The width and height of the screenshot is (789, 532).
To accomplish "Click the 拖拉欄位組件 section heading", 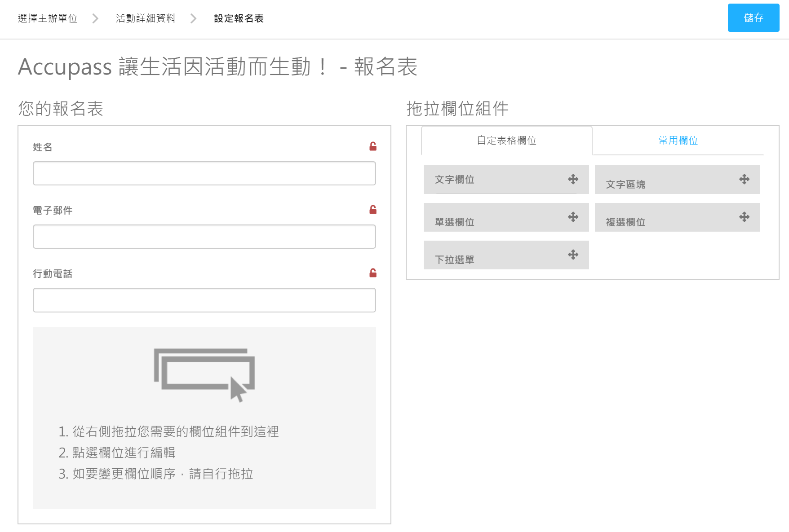I will tap(457, 109).
